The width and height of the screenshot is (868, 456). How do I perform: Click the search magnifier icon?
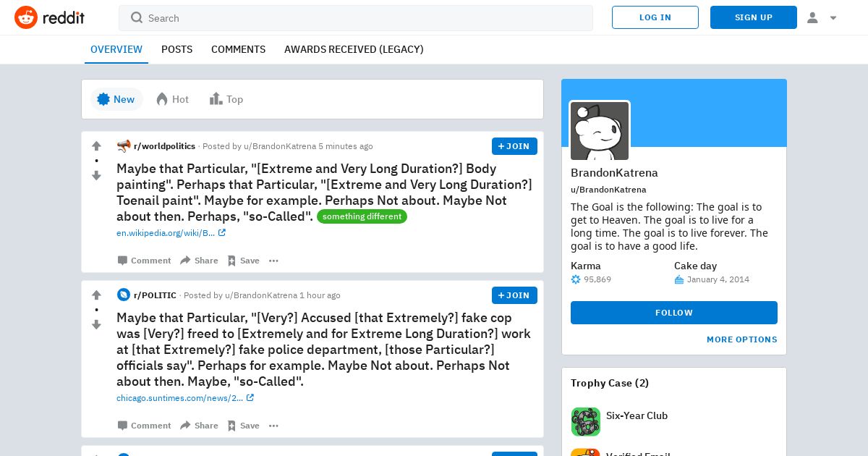(137, 18)
